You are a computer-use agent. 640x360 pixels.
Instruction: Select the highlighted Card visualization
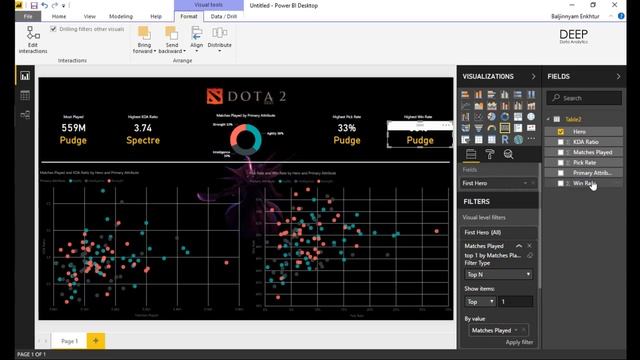(504, 128)
